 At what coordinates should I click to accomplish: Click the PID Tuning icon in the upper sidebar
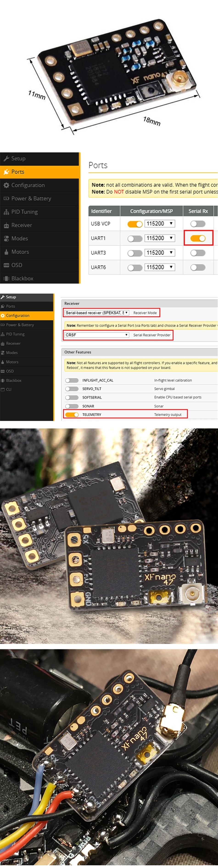6,212
